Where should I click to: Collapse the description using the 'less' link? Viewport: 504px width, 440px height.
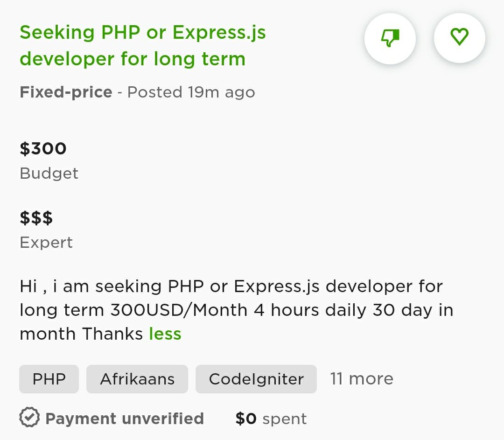click(165, 334)
